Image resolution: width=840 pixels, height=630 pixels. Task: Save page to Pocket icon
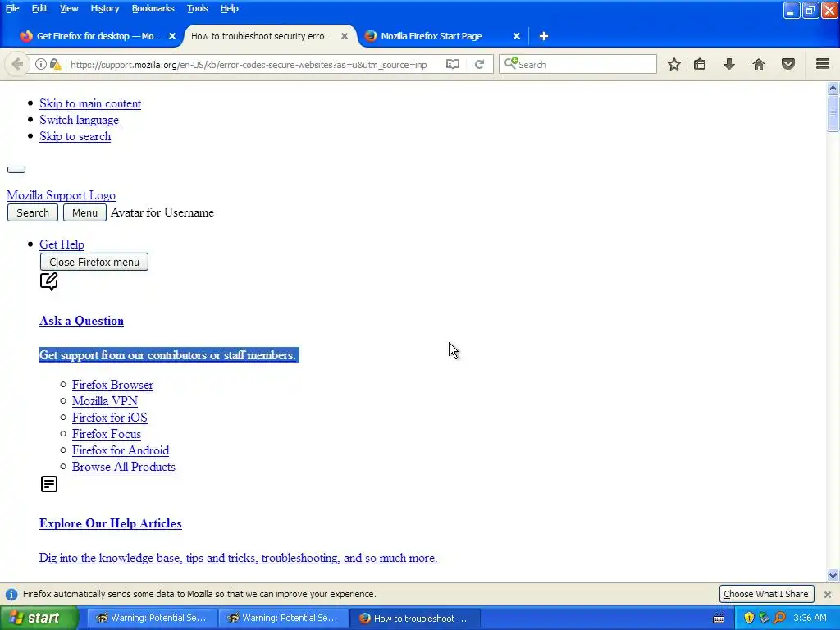[x=788, y=64]
